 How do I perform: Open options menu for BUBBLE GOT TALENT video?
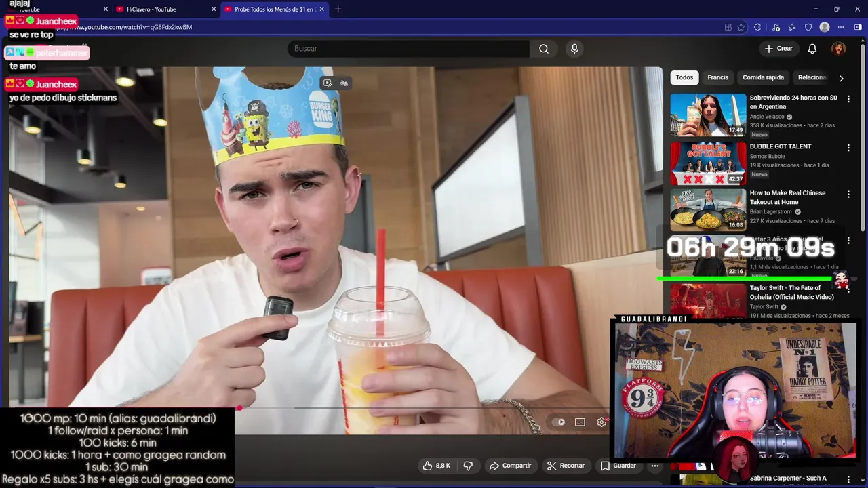click(x=848, y=148)
